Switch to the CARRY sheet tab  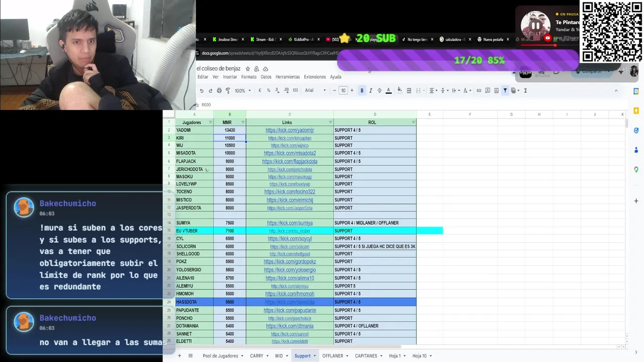point(257,356)
